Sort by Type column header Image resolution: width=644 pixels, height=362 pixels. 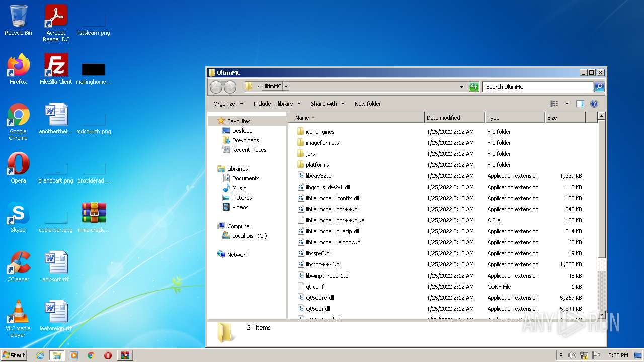[x=515, y=118]
